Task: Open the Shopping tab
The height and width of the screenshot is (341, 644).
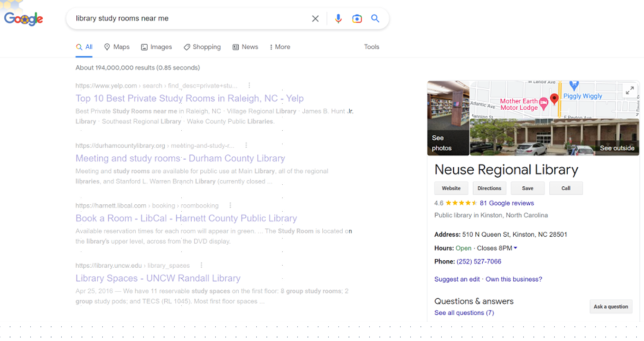Action: point(202,47)
